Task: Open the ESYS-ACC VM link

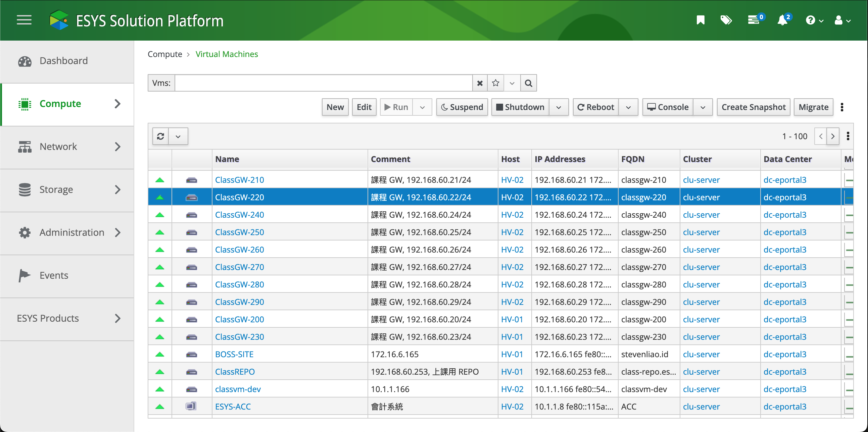Action: coord(233,407)
